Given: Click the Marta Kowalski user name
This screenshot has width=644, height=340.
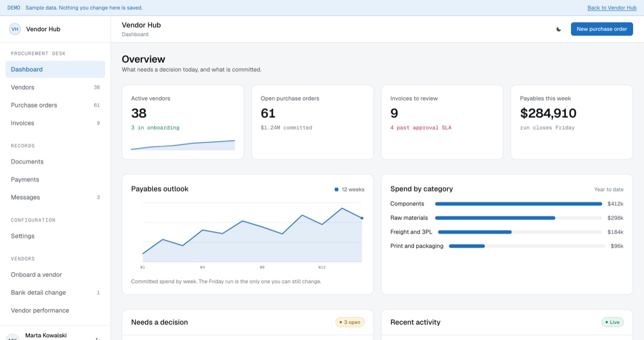Looking at the screenshot, I should pyautogui.click(x=46, y=335).
